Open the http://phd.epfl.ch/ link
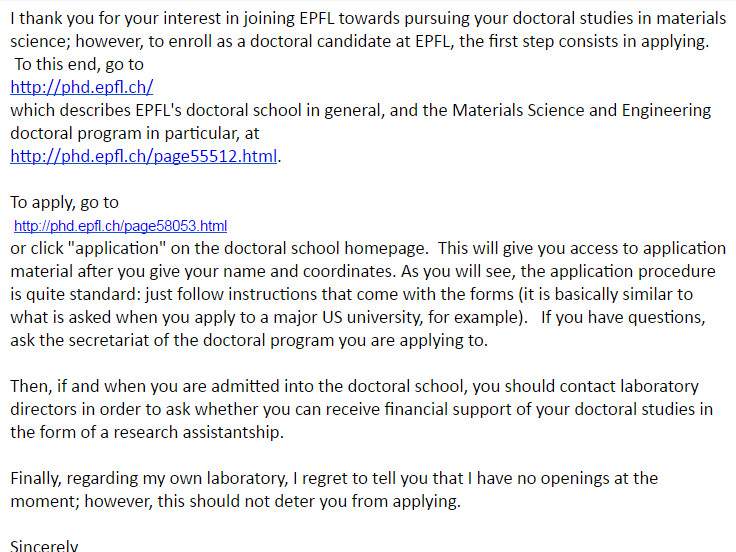The image size is (736, 552). (x=81, y=87)
